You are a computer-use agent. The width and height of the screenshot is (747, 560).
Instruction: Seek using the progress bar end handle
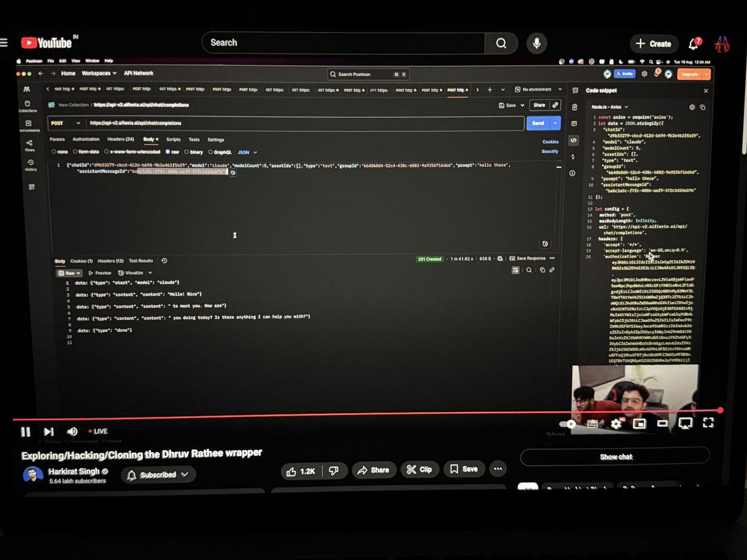[x=720, y=410]
